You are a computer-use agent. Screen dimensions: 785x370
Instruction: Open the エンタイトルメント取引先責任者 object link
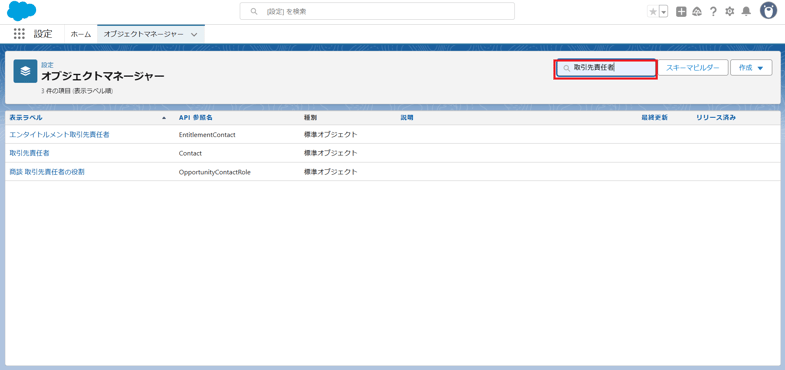click(x=60, y=134)
